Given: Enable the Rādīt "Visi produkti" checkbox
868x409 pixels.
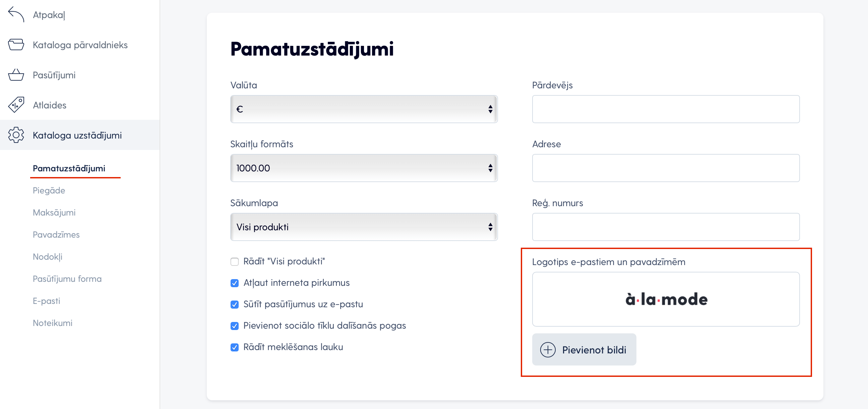Looking at the screenshot, I should coord(235,261).
